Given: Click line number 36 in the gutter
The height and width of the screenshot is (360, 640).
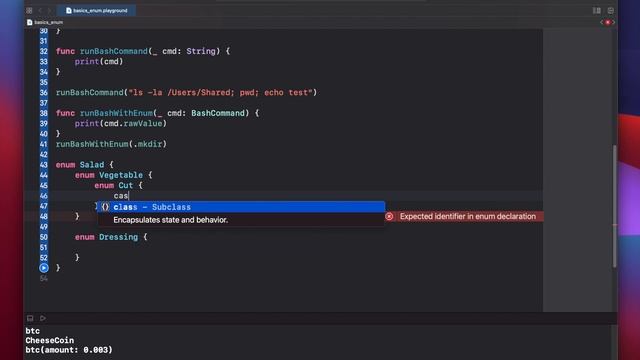Looking at the screenshot, I should [44, 93].
